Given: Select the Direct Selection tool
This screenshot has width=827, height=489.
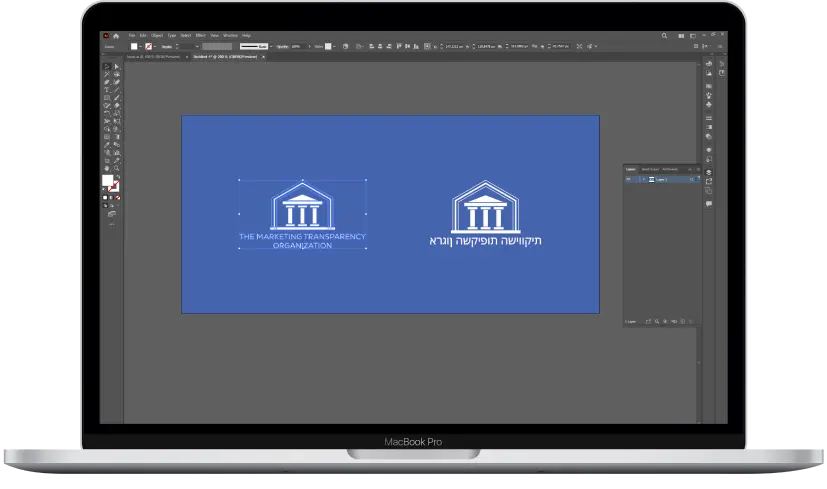Looking at the screenshot, I should tap(116, 65).
